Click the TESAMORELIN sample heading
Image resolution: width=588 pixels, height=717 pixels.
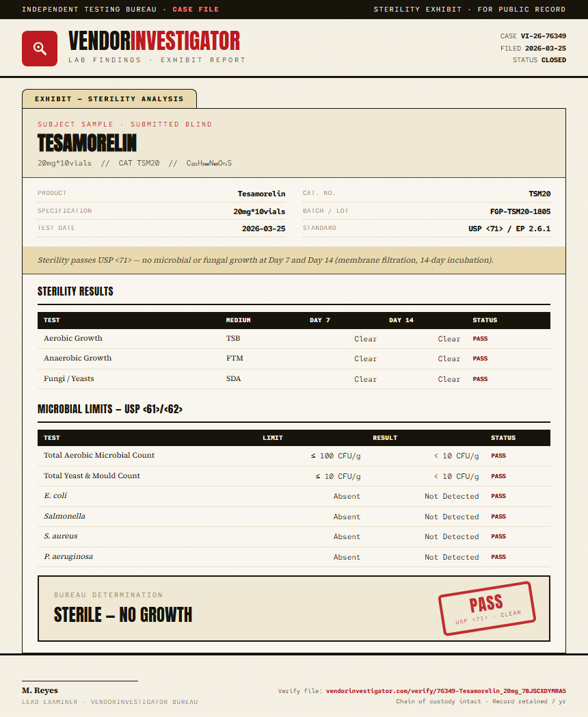pos(87,143)
